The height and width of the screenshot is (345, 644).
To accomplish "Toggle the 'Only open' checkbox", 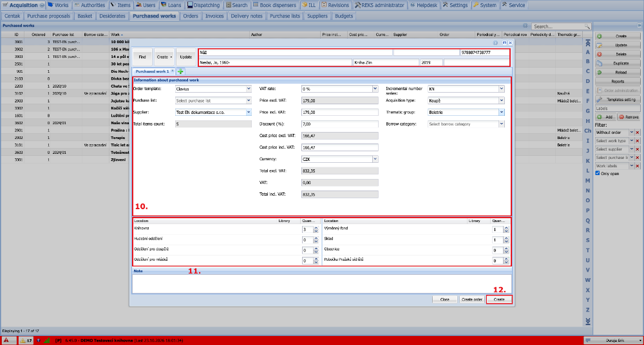I will [x=598, y=173].
